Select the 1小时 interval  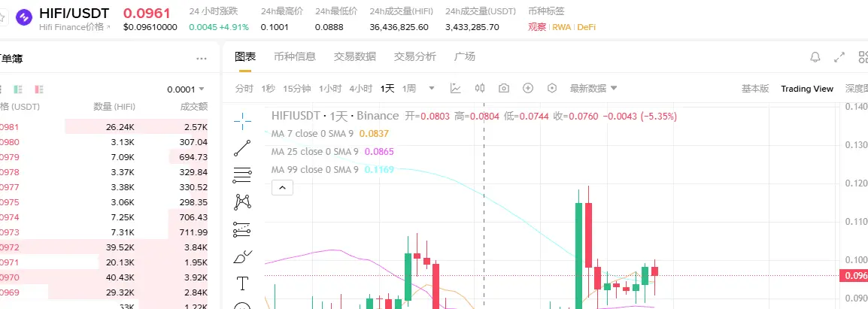tap(330, 89)
